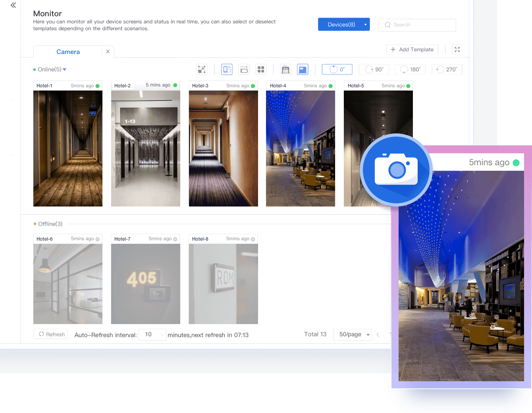Select 90° rotation option
532x413 pixels.
click(x=374, y=69)
